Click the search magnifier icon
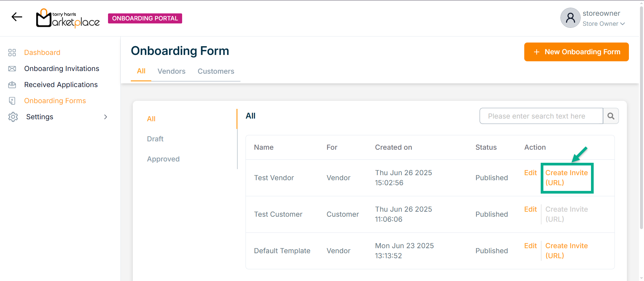Image resolution: width=644 pixels, height=281 pixels. tap(611, 116)
